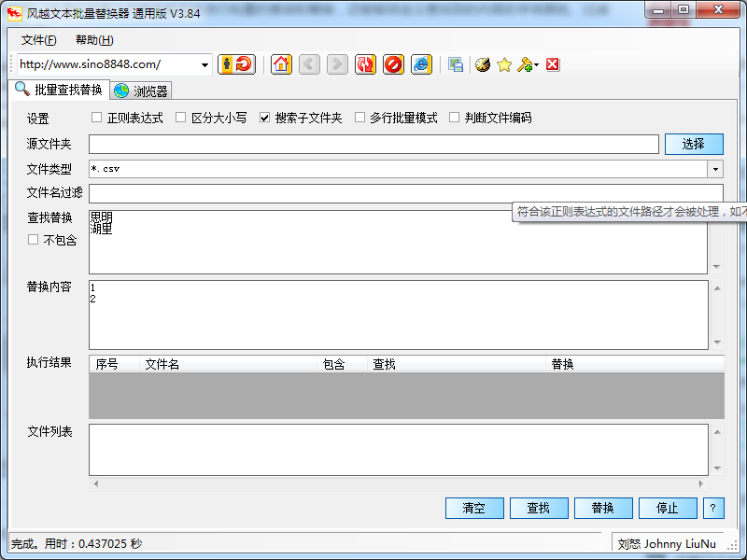Click into the 源文件夹 input field
The width and height of the screenshot is (747, 560).
tap(374, 145)
